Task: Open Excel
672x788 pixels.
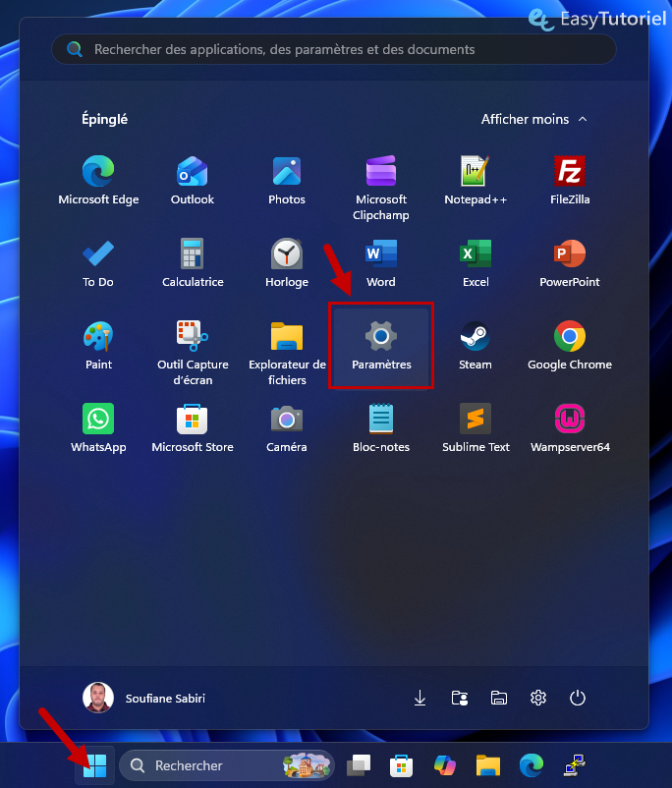Action: coord(476,263)
